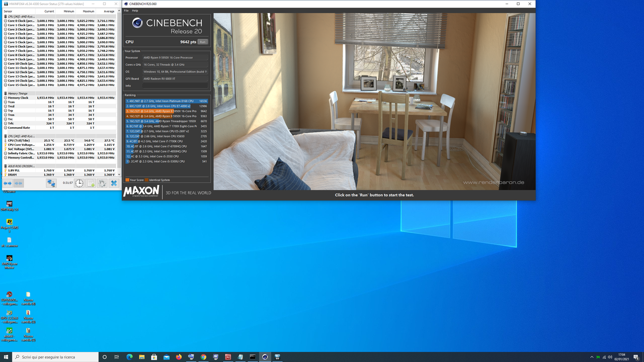Select the Xeon Platinum 8168 ranking entry
The image size is (644, 362).
[x=161, y=101]
